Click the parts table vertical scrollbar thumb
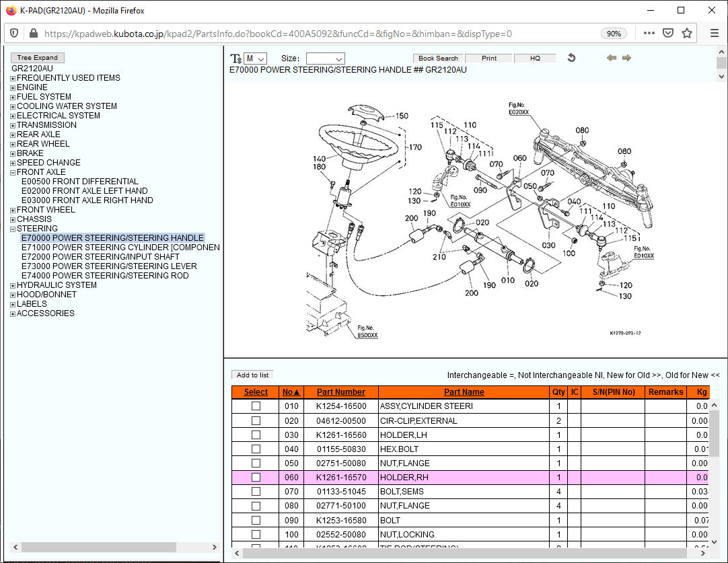This screenshot has width=728, height=563. coord(715,433)
